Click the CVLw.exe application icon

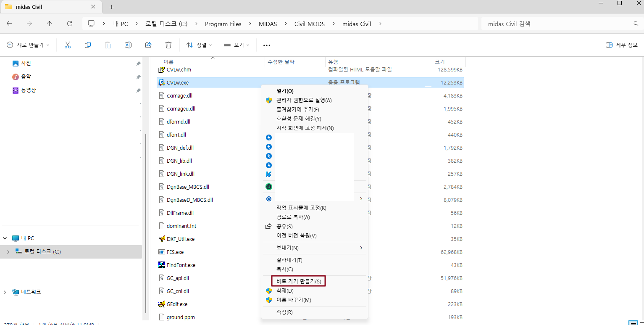[161, 82]
